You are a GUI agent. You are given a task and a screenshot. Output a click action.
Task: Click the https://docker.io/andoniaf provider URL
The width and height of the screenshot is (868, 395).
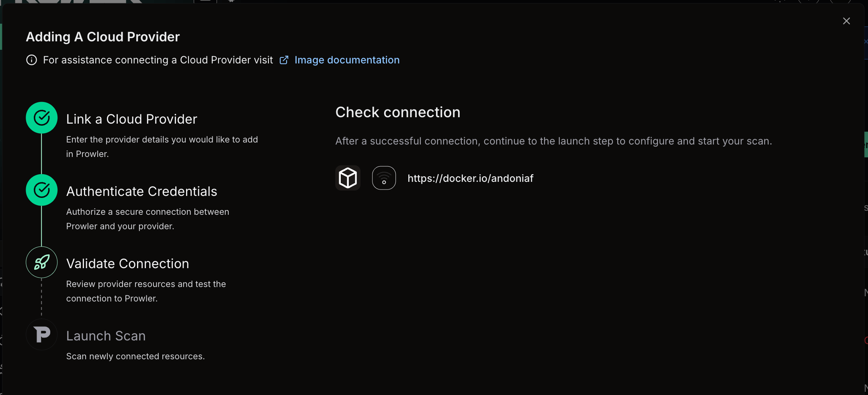[471, 178]
